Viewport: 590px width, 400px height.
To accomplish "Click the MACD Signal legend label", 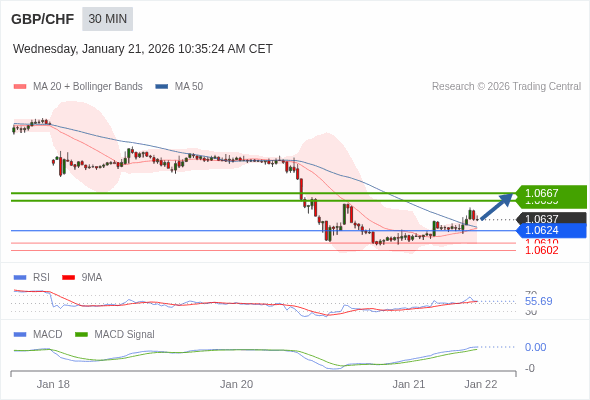I will [125, 335].
